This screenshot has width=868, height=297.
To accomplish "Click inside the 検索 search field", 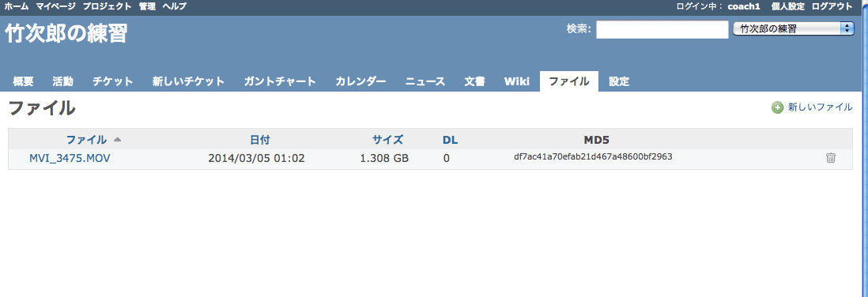I will pyautogui.click(x=662, y=30).
